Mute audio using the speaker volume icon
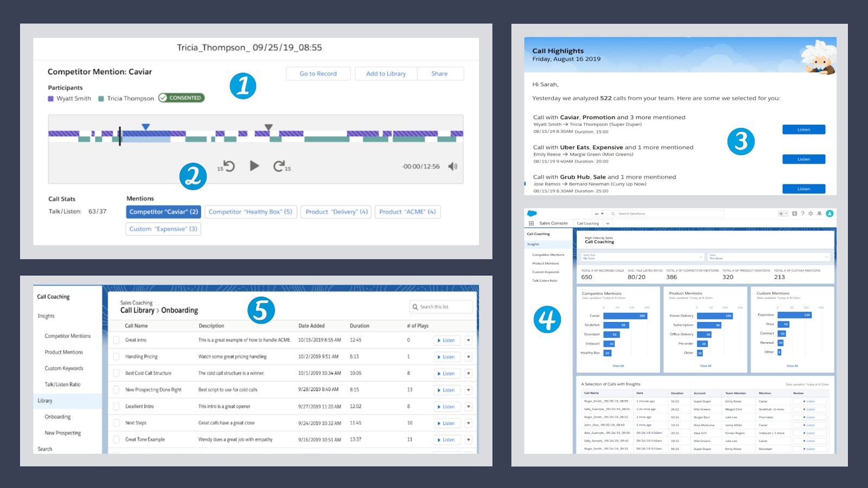 pyautogui.click(x=452, y=166)
